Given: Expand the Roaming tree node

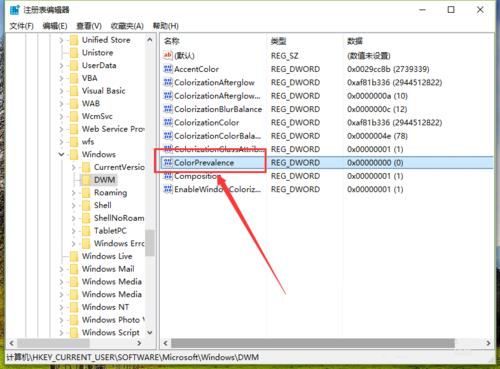Looking at the screenshot, I should click(74, 193).
